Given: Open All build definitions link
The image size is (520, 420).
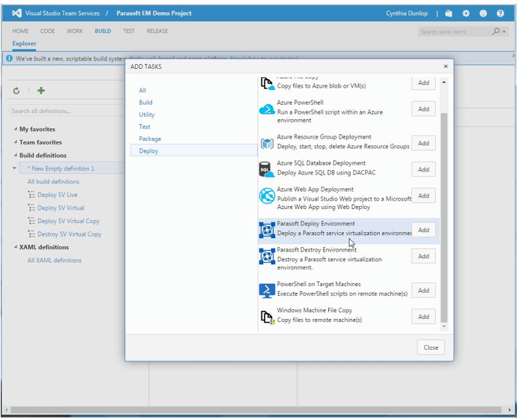Looking at the screenshot, I should (x=53, y=181).
